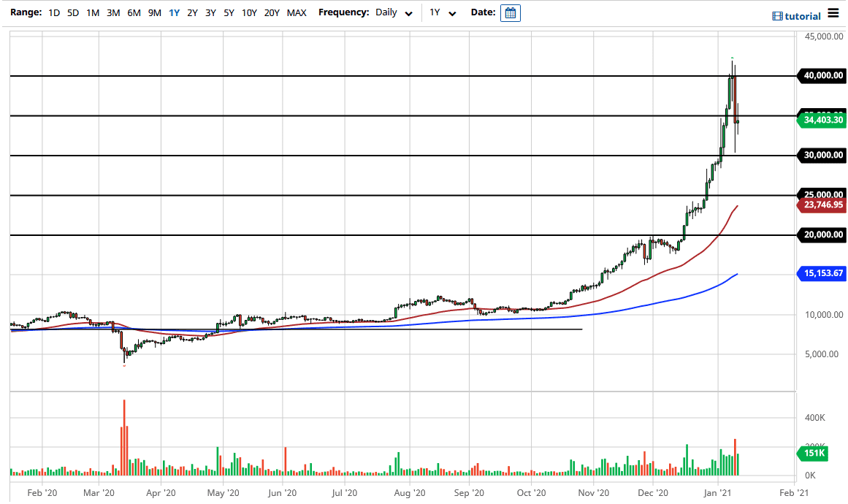Switch to the 6M range
Screen dimensions: 848x504
pyautogui.click(x=132, y=12)
